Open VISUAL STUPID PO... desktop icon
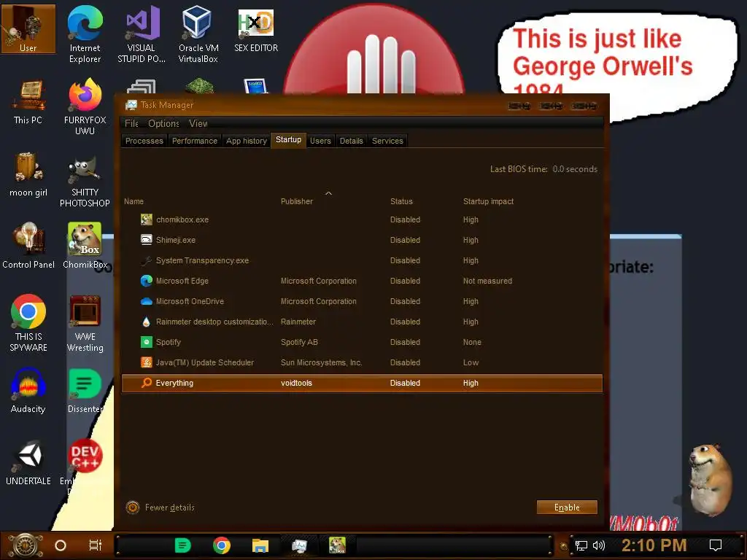 [x=142, y=34]
